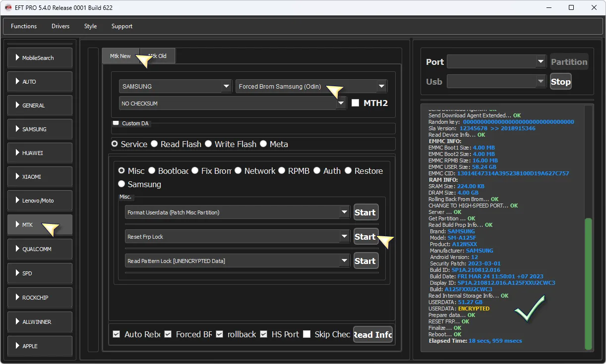This screenshot has width=606, height=364.
Task: Open the Port selection dropdown
Action: click(x=496, y=62)
